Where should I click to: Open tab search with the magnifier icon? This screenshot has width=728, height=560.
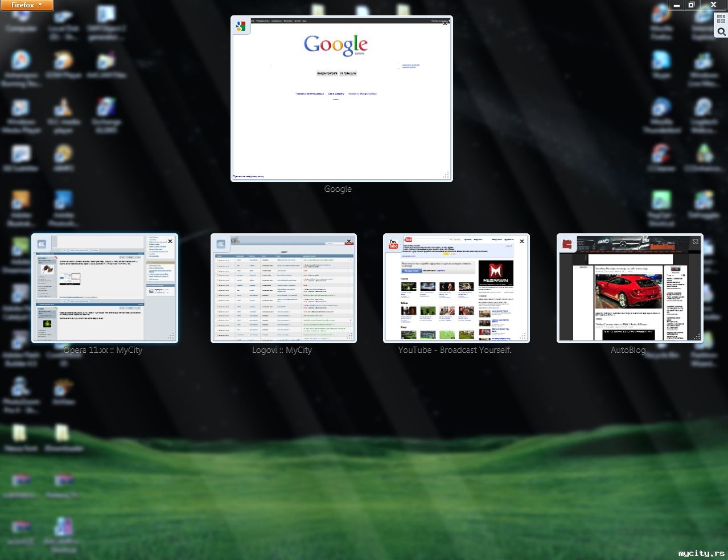click(x=721, y=32)
